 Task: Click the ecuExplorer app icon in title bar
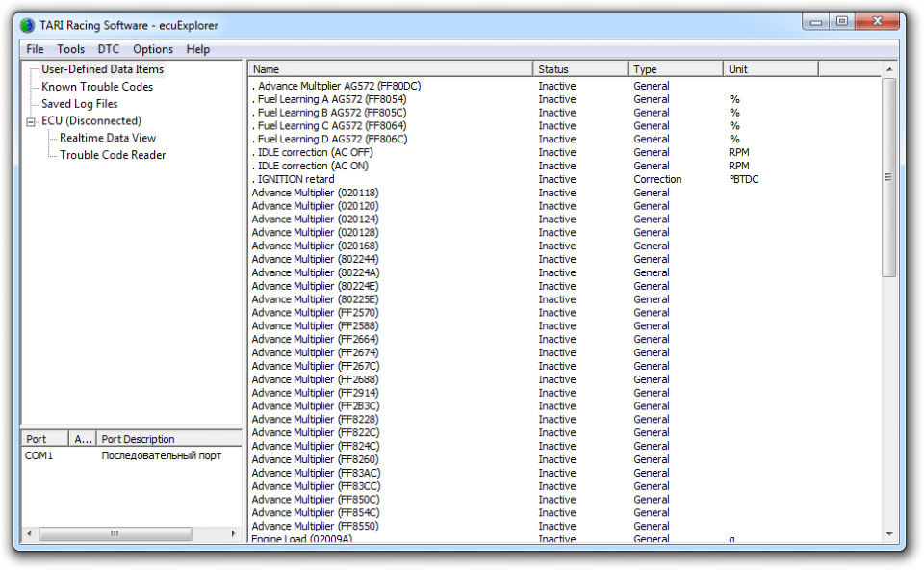[27, 25]
